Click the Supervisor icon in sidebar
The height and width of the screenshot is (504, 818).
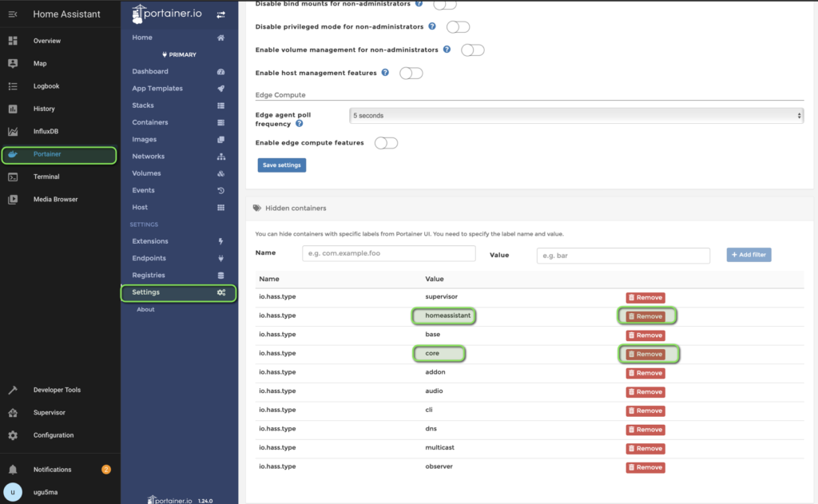tap(13, 413)
